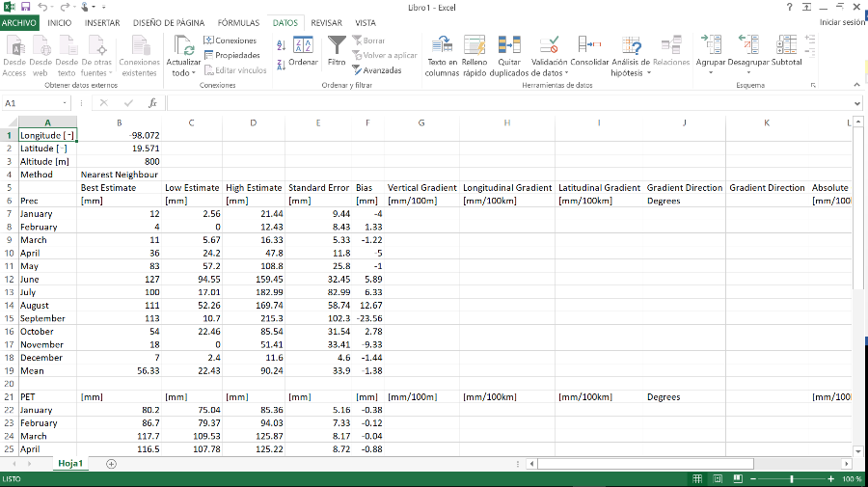The width and height of the screenshot is (868, 487).
Task: Switch to the VISTA tab
Action: (366, 23)
